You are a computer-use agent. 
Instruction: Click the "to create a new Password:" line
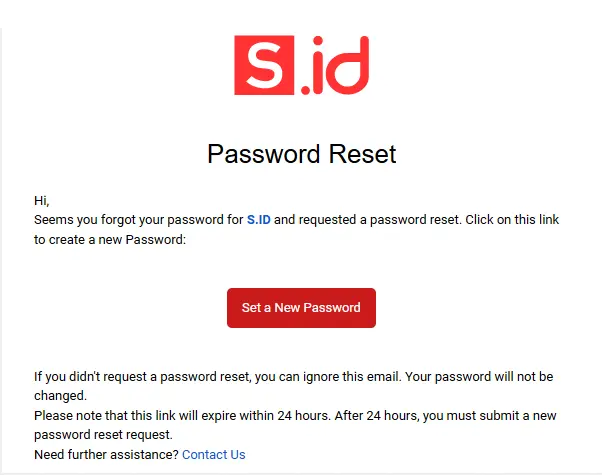[x=110, y=238]
